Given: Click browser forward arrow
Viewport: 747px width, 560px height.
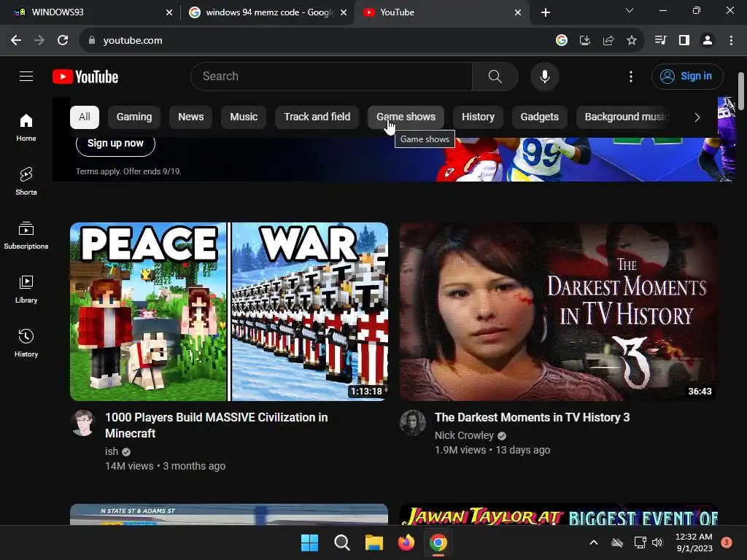Looking at the screenshot, I should tap(39, 41).
